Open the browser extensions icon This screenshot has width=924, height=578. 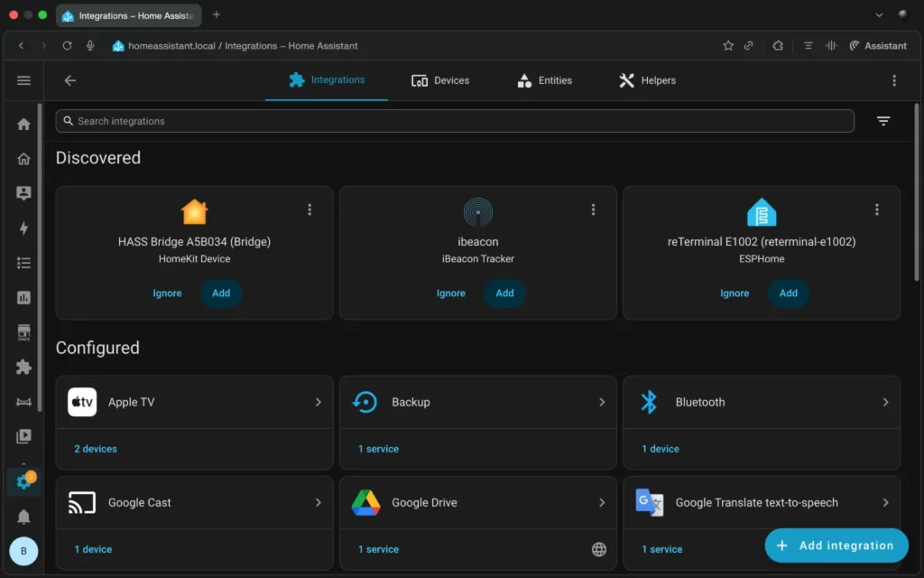[x=778, y=45]
